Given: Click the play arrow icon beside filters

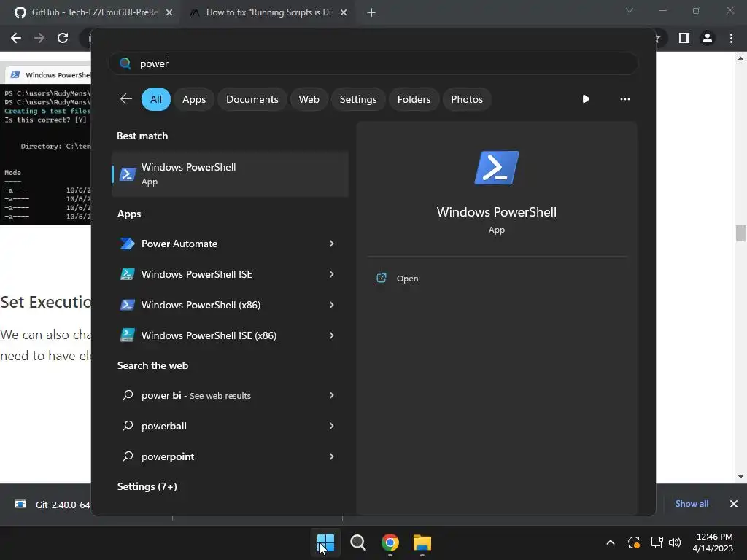Looking at the screenshot, I should click(x=586, y=99).
